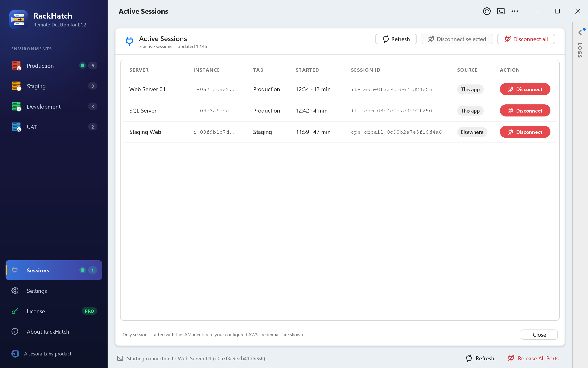Click the Active Sessions plug header icon
588x368 pixels.
(129, 41)
